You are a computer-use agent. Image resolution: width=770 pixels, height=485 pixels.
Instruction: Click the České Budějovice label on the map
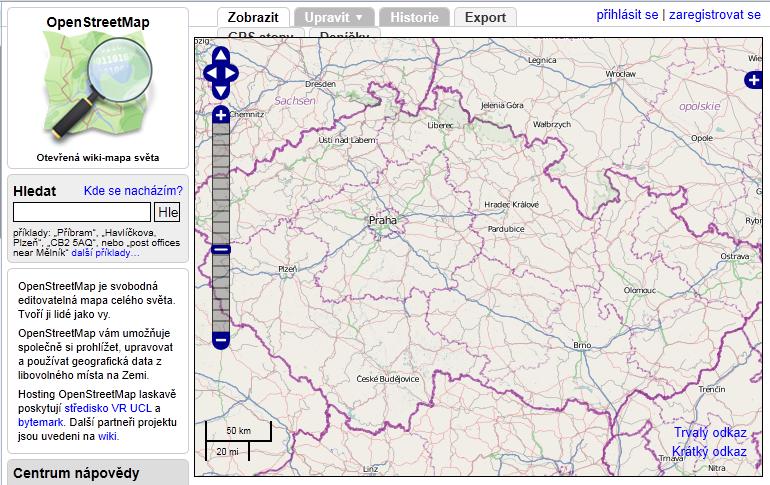coord(388,379)
